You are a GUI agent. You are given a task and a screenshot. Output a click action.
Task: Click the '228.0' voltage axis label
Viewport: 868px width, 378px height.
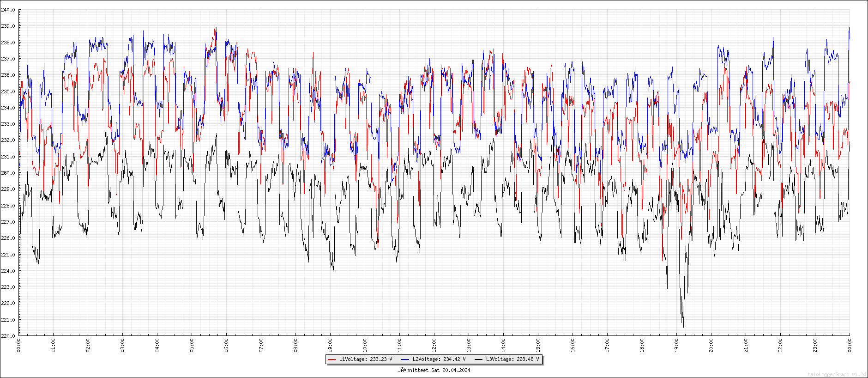(x=8, y=206)
